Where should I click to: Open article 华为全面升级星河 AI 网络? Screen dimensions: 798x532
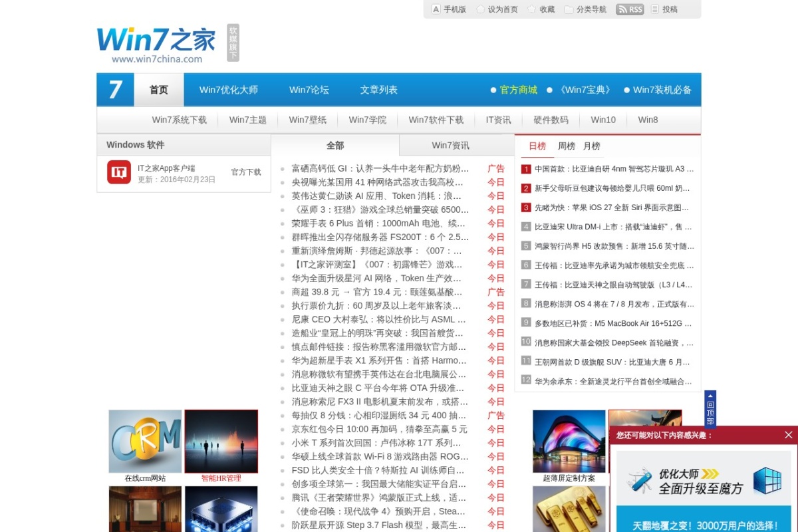tap(376, 279)
